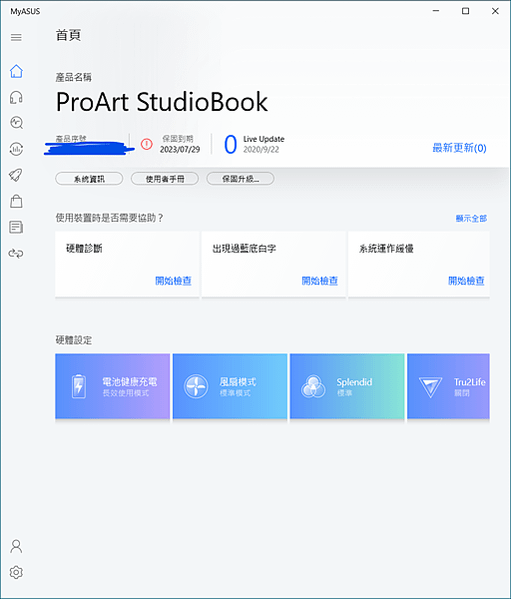
Task: Open Link to MyASUS sidebar icon
Action: [16, 253]
